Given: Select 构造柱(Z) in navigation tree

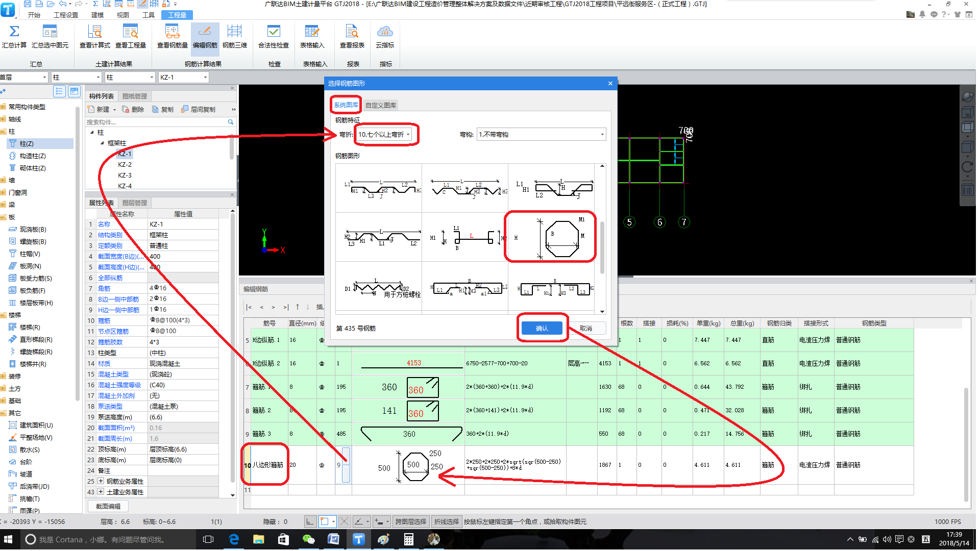Looking at the screenshot, I should click(x=33, y=156).
